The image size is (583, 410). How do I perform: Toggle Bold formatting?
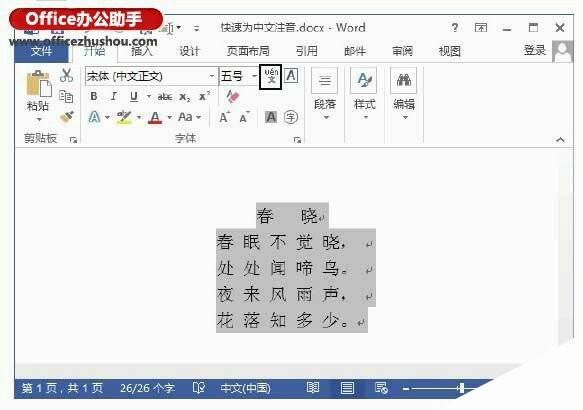tap(94, 97)
